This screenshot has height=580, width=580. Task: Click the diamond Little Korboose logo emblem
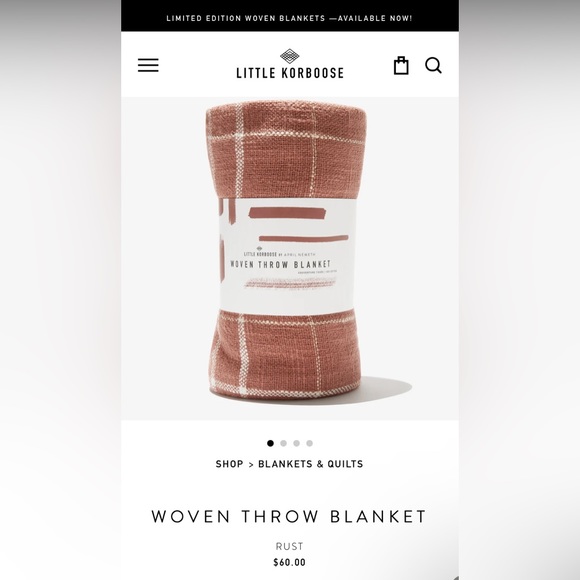[290, 56]
